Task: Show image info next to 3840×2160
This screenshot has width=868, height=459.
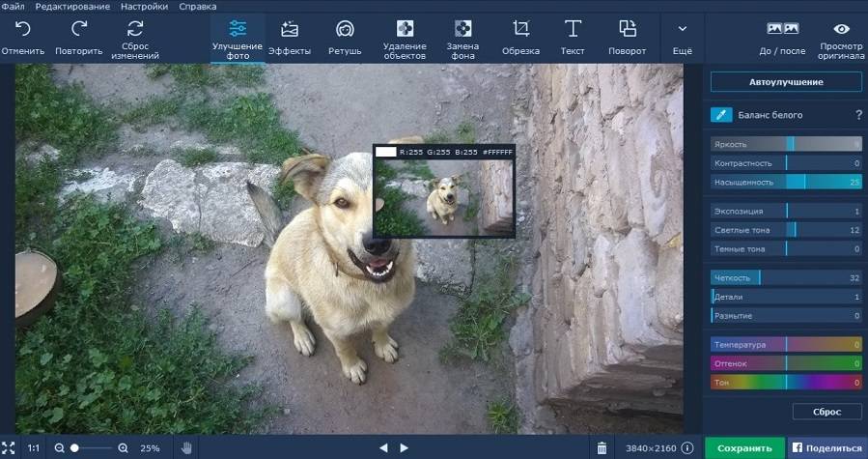Action: (x=687, y=448)
